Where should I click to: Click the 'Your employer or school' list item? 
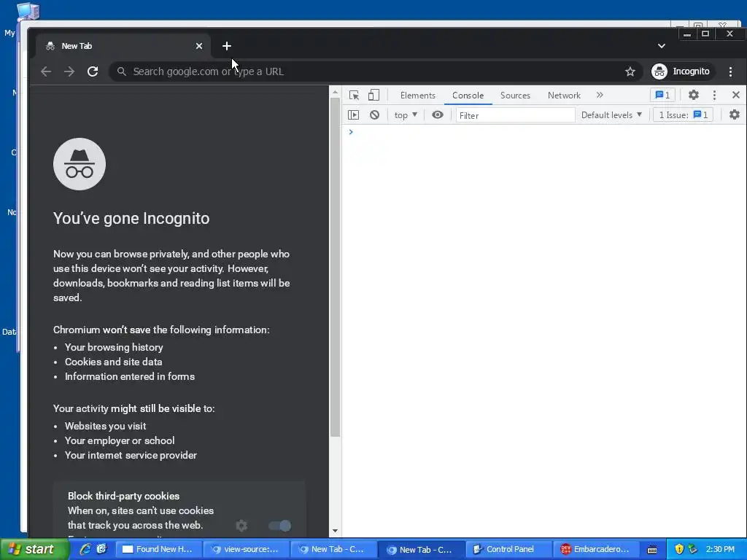[120, 440]
